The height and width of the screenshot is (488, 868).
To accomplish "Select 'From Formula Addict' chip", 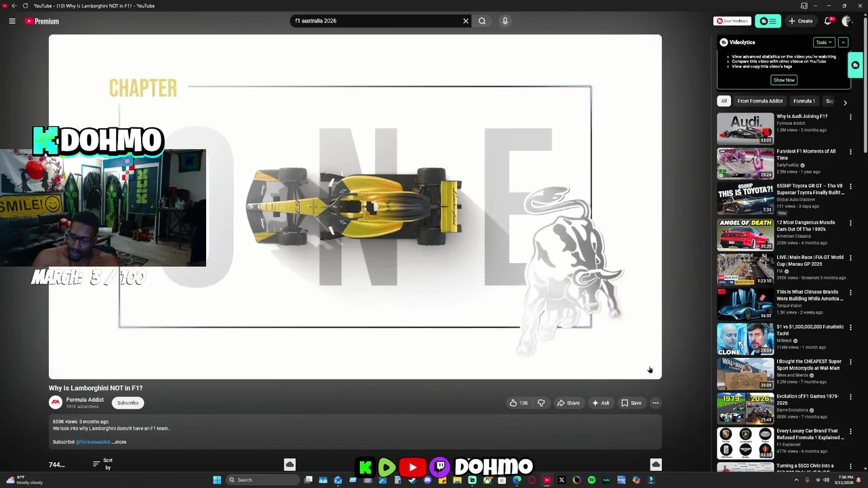I will point(760,101).
